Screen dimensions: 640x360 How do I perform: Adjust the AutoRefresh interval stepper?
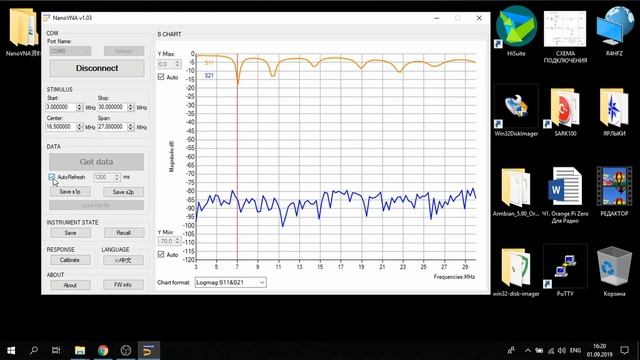point(117,177)
